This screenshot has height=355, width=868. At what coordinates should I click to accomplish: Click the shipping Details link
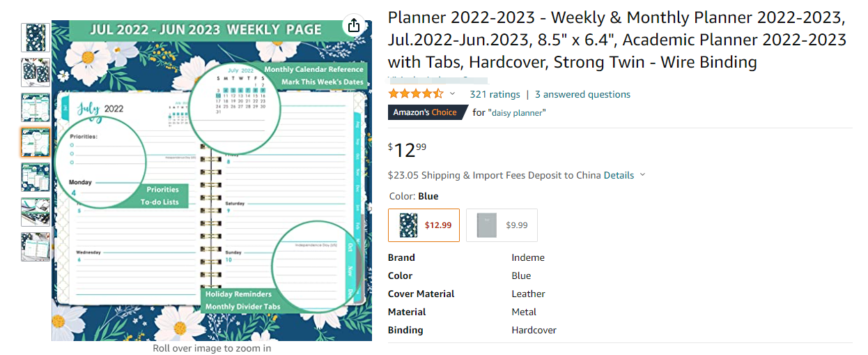tap(619, 176)
